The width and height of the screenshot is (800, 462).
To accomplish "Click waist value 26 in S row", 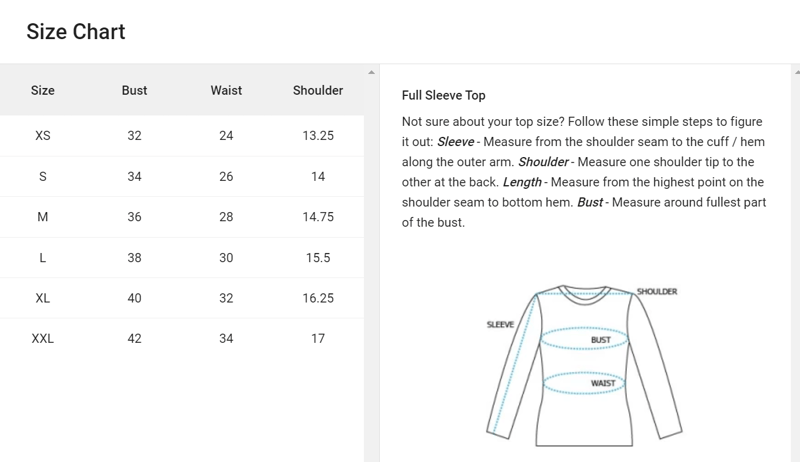I will (226, 176).
